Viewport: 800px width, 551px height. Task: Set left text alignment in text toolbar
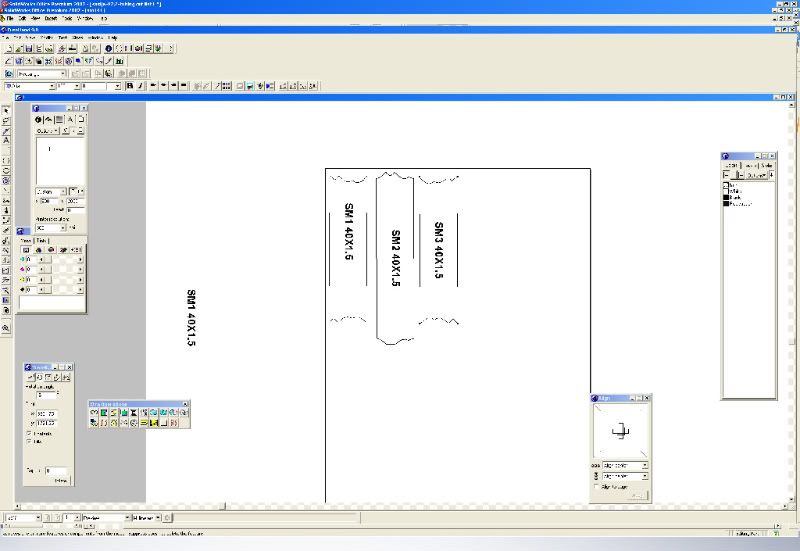(x=153, y=86)
